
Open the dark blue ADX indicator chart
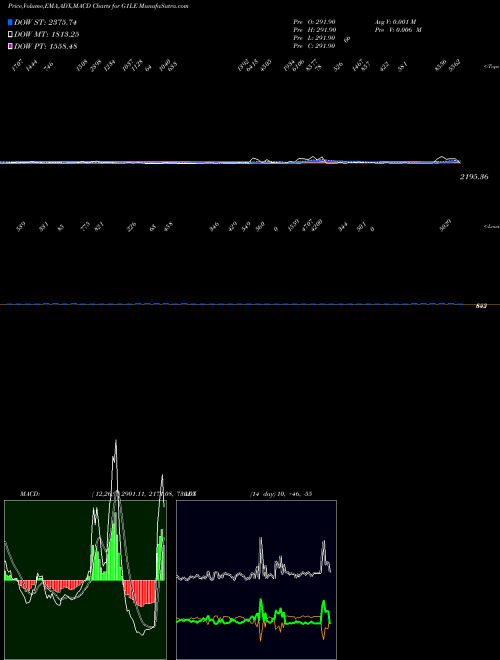(256, 580)
